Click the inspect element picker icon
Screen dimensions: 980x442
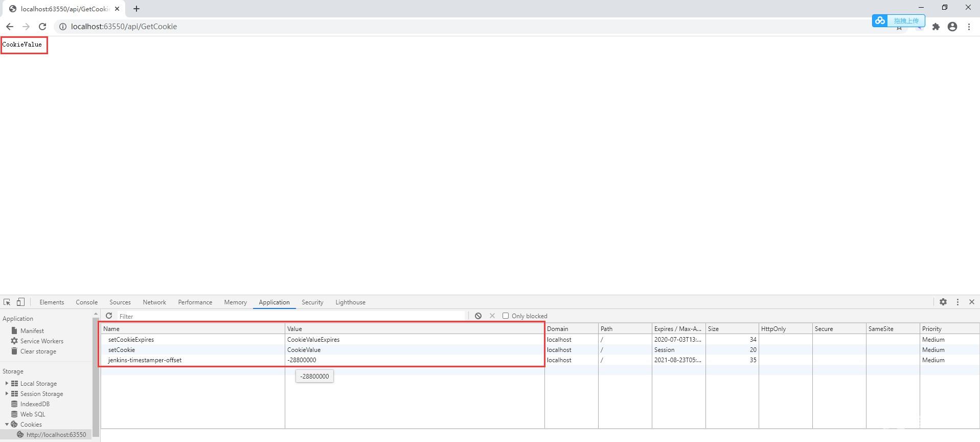tap(7, 302)
